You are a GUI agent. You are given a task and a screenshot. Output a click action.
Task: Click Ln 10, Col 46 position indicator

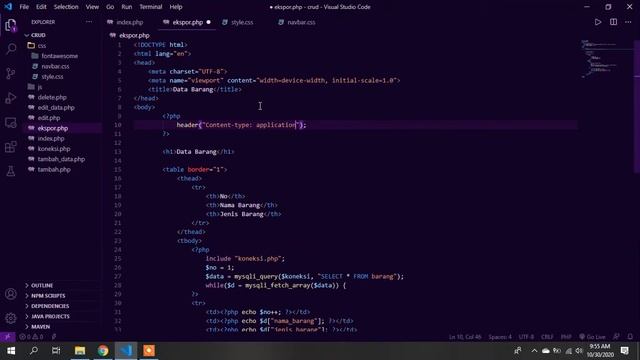pos(464,337)
